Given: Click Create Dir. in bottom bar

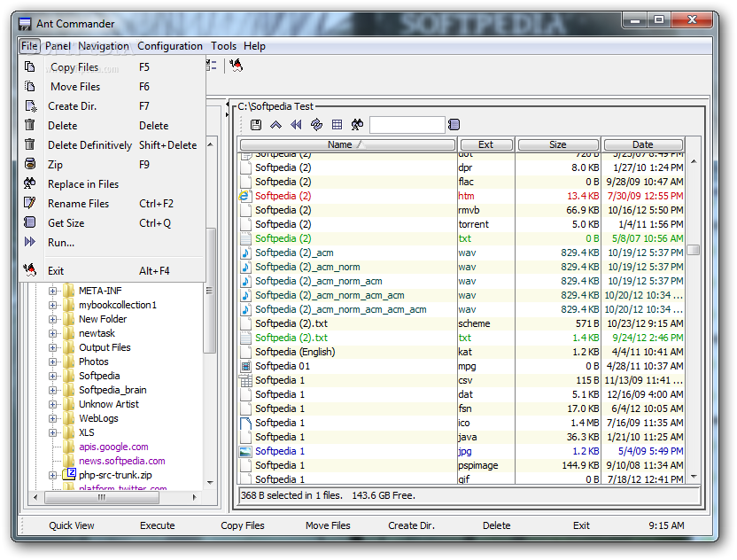Looking at the screenshot, I should tap(411, 525).
